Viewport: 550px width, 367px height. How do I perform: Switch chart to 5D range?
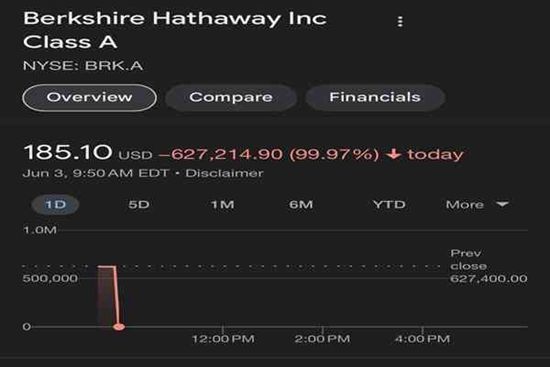139,204
